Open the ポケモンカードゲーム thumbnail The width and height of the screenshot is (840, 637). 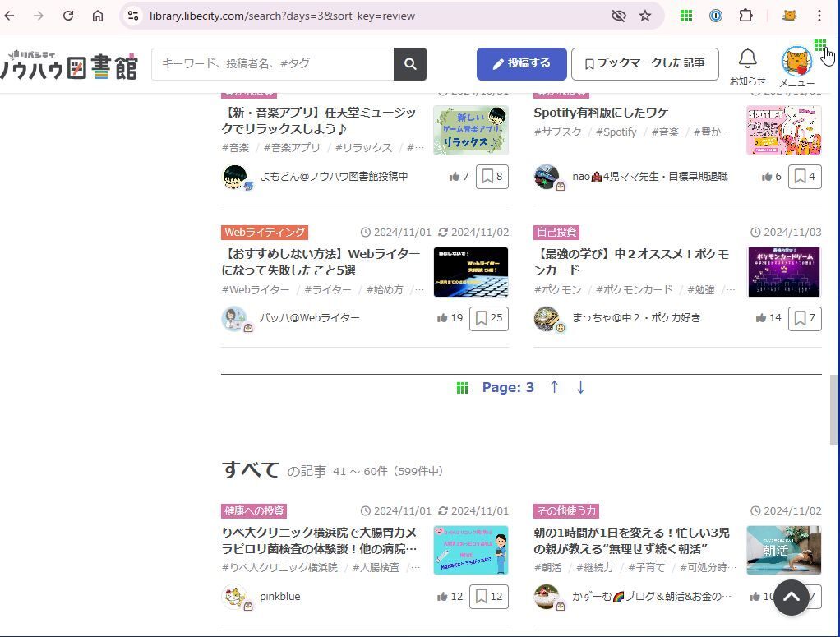(784, 271)
